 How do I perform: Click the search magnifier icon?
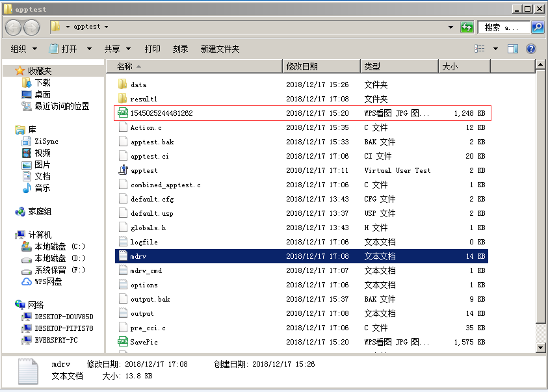[538, 27]
